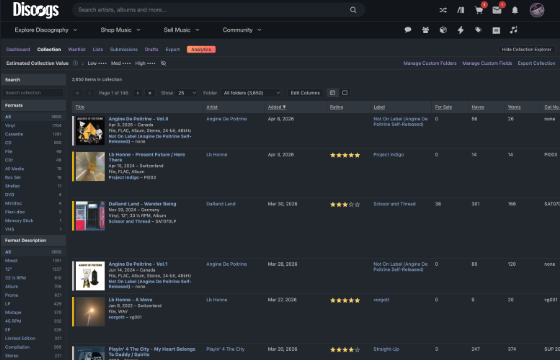Open Angine De Poitrine Vol.II cover thumbnail
This screenshot has height=360, width=560.
(x=90, y=130)
